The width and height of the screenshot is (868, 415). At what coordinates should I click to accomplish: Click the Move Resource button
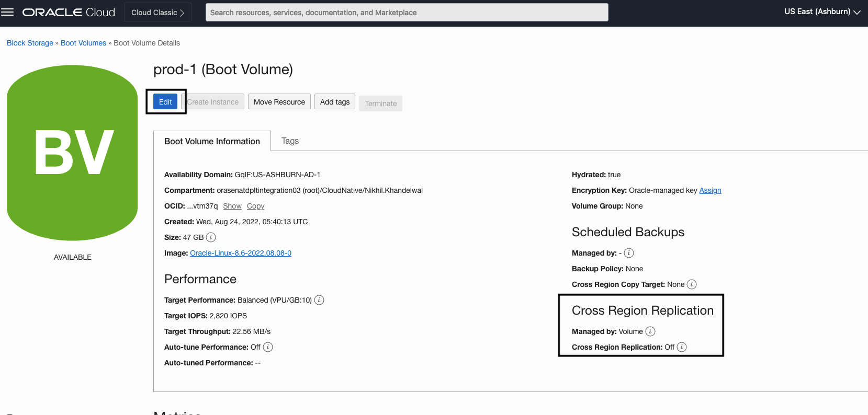pos(279,102)
